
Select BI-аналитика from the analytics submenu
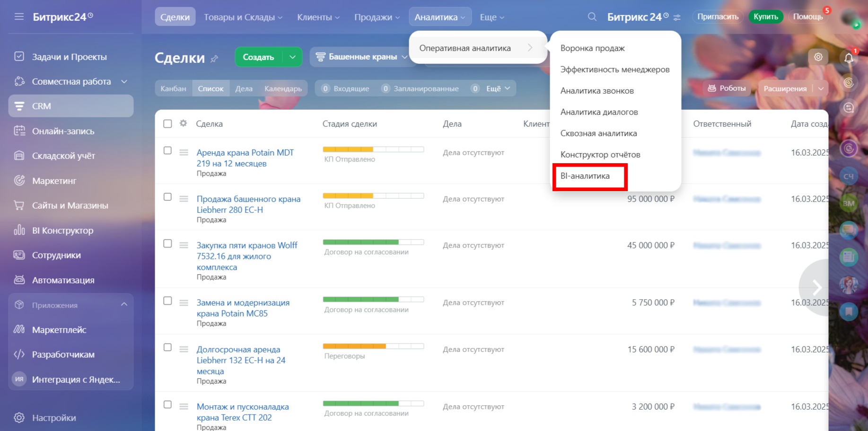[585, 176]
